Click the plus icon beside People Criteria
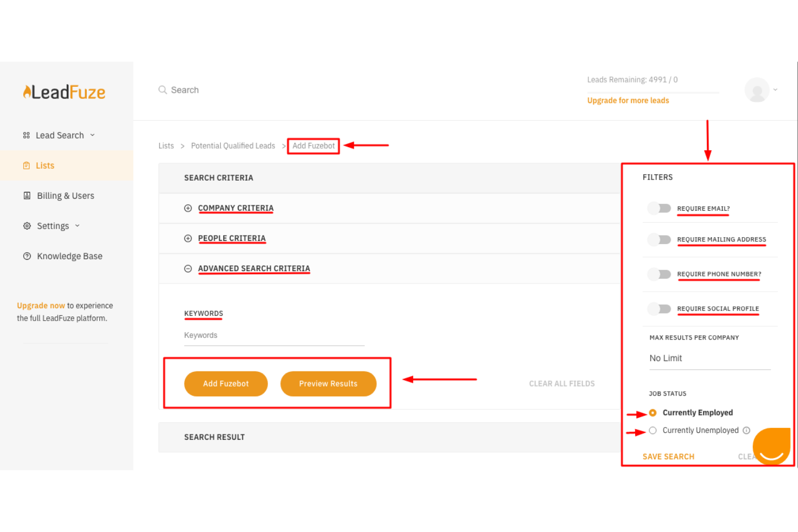Screen dimensions: 798x532 [188, 238]
